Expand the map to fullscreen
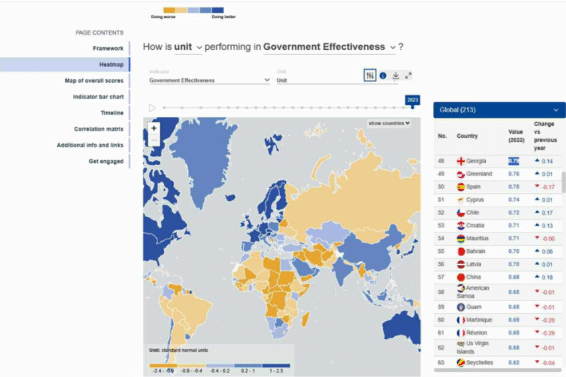Viewport: 566px width, 377px height. [x=408, y=76]
